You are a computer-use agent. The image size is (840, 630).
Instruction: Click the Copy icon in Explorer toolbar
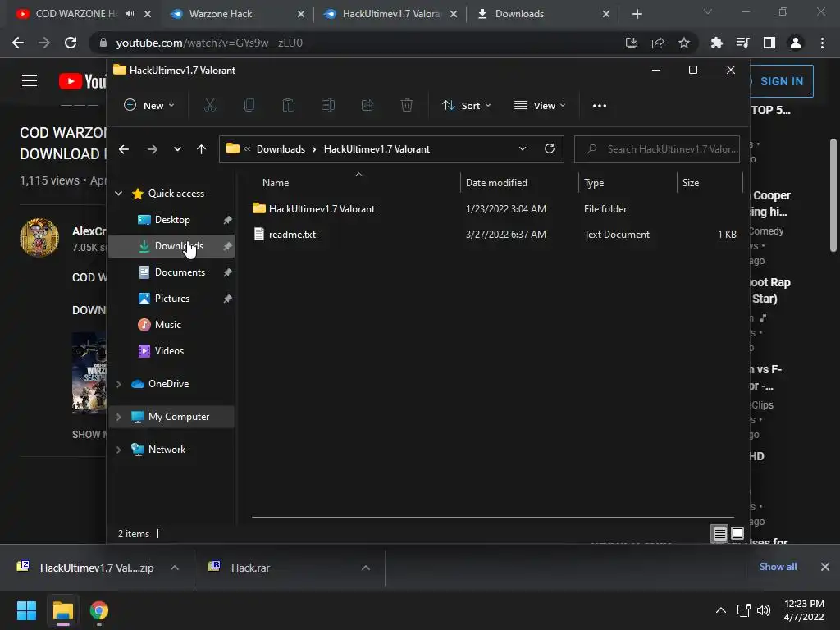[249, 106]
